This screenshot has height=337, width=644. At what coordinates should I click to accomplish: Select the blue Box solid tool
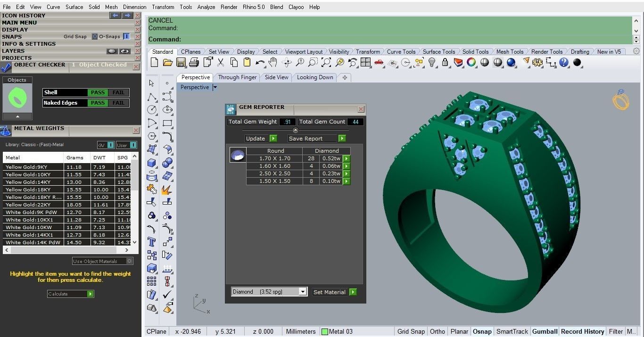151,163
